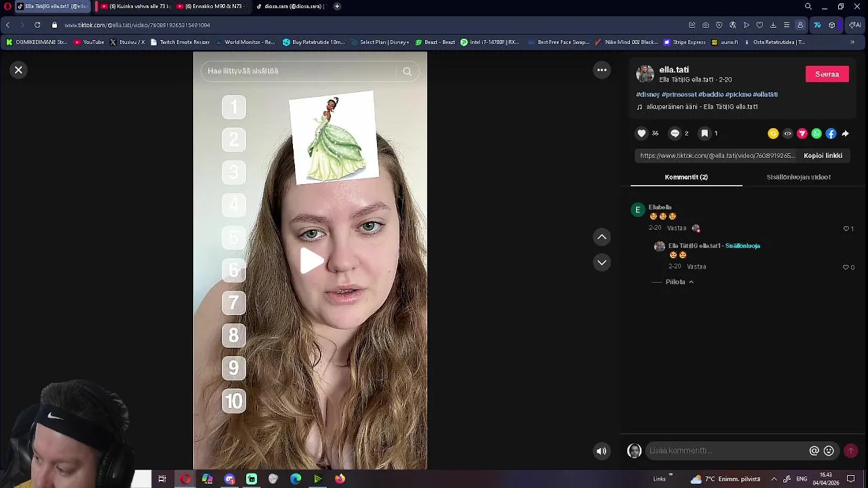The image size is (868, 488).
Task: Expand bookmarks overflow chevron
Action: click(x=852, y=42)
